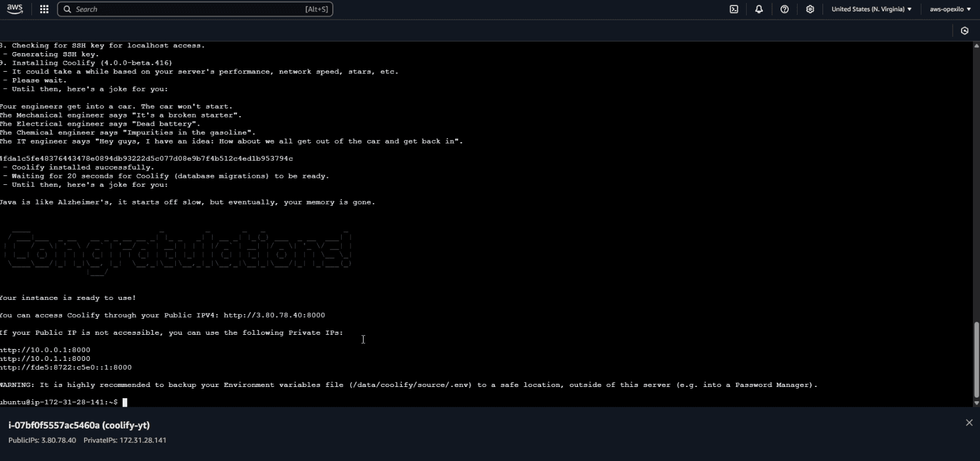980x461 pixels.
Task: Click the scrollbar down arrow
Action: click(976, 403)
